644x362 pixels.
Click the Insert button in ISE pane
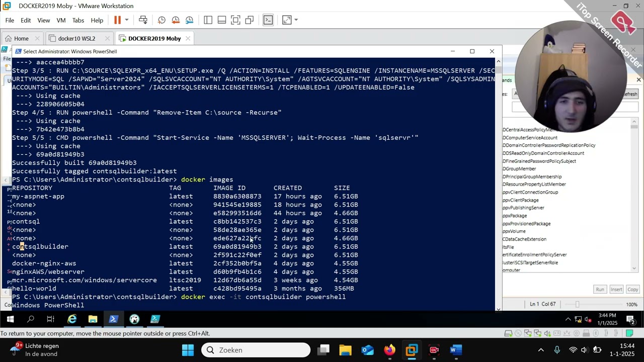tap(616, 290)
